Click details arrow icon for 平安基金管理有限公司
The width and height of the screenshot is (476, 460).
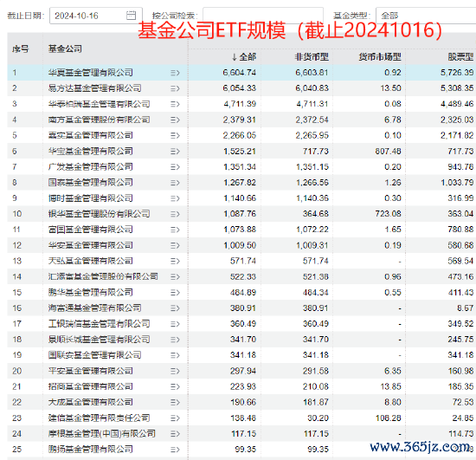[x=175, y=371]
